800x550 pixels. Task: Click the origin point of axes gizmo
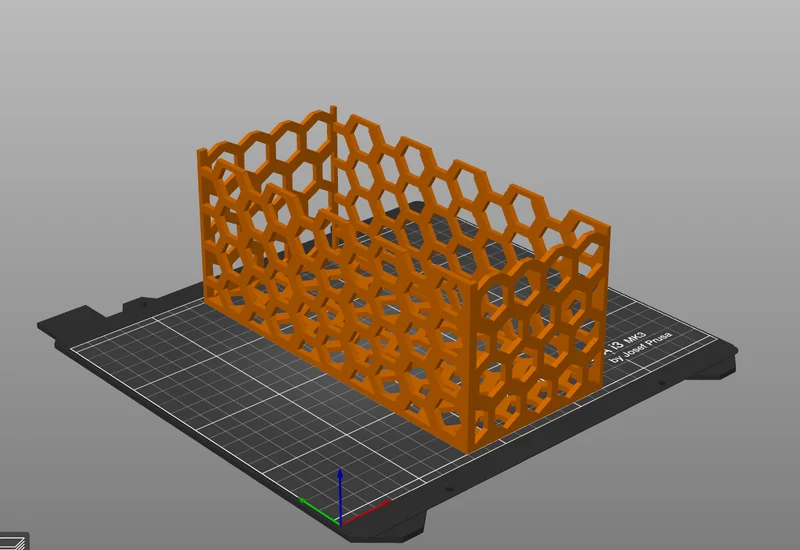click(x=340, y=522)
